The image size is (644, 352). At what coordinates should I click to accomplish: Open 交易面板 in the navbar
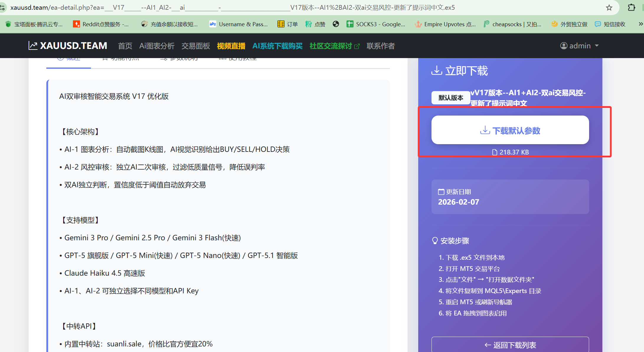coord(196,46)
